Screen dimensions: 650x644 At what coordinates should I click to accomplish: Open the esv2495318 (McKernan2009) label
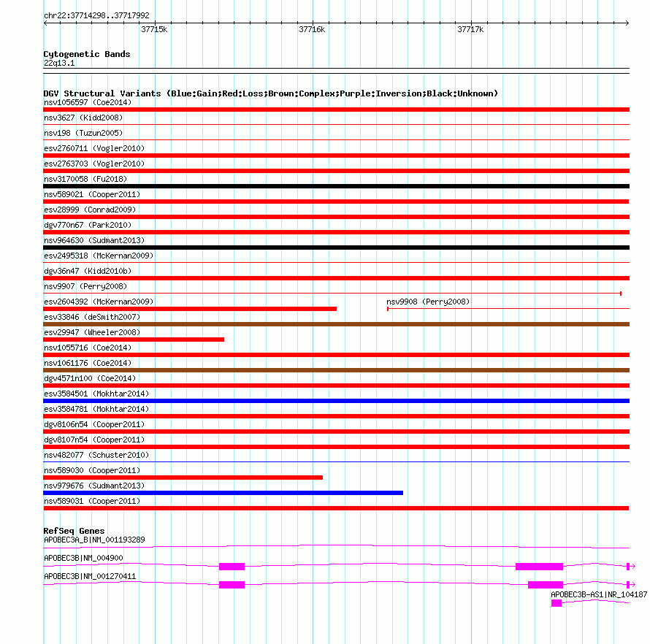click(x=99, y=256)
